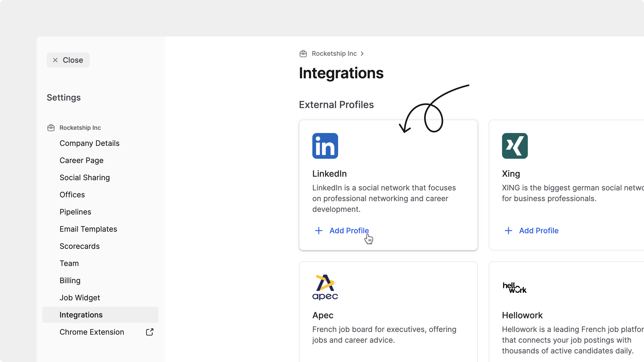
Task: Click the external link icon beside Chrome Extension
Action: pos(150,332)
